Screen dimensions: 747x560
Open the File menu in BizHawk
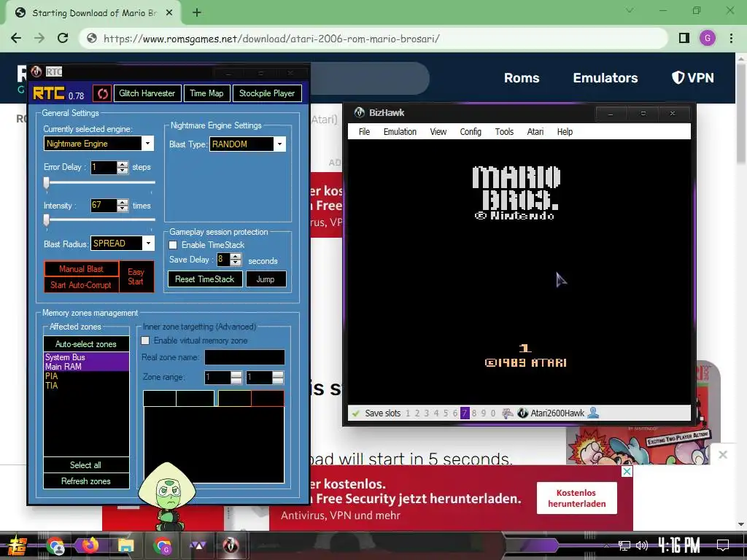point(364,132)
